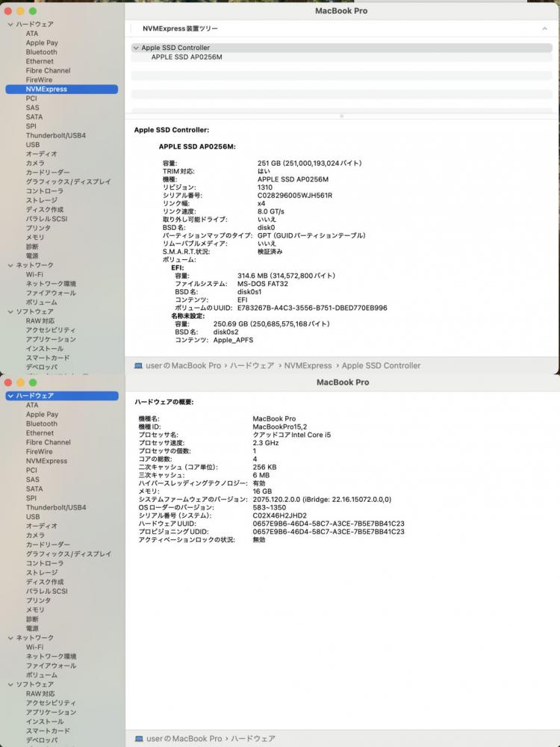Screen dimensions: 560x747
Task: Open FireWire in top window sidebar
Action: pos(39,80)
